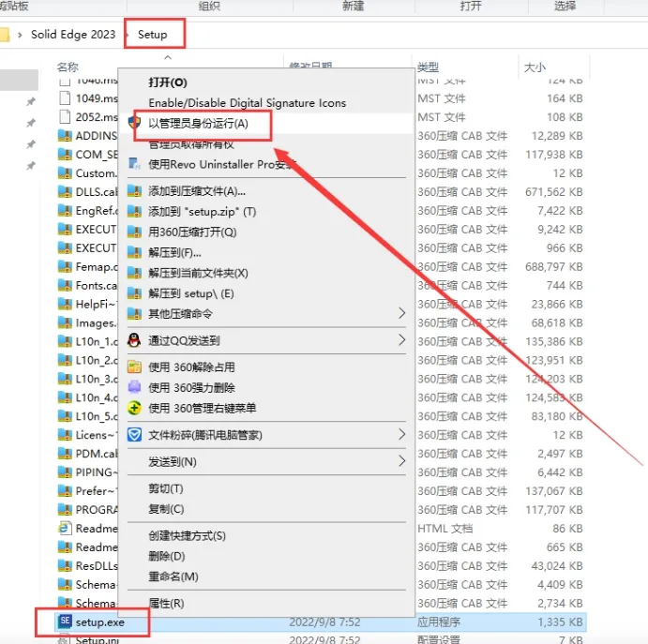
Task: Click the sort arrow above the 名称 column
Action: click(x=168, y=57)
